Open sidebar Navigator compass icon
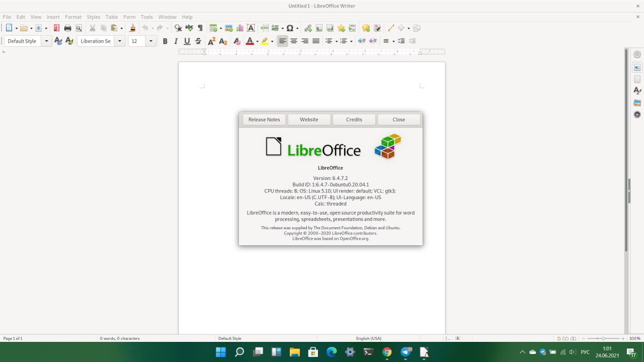This screenshot has width=644, height=362. [637, 115]
